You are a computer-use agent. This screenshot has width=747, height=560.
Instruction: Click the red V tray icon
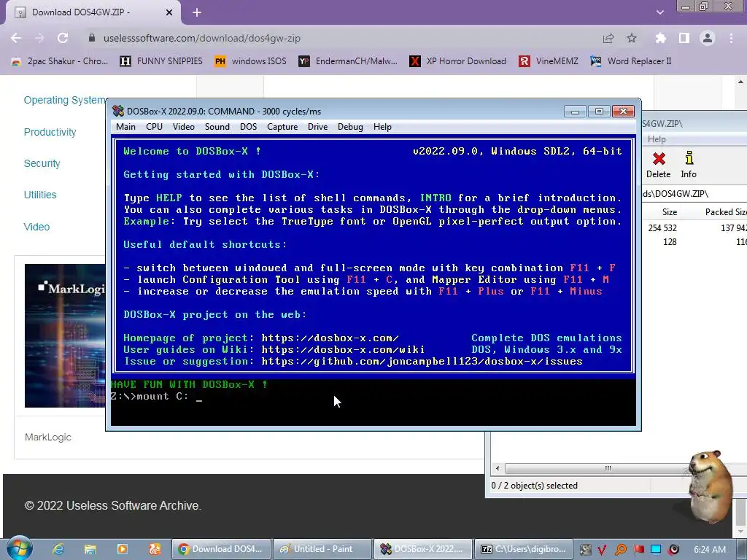pyautogui.click(x=602, y=550)
